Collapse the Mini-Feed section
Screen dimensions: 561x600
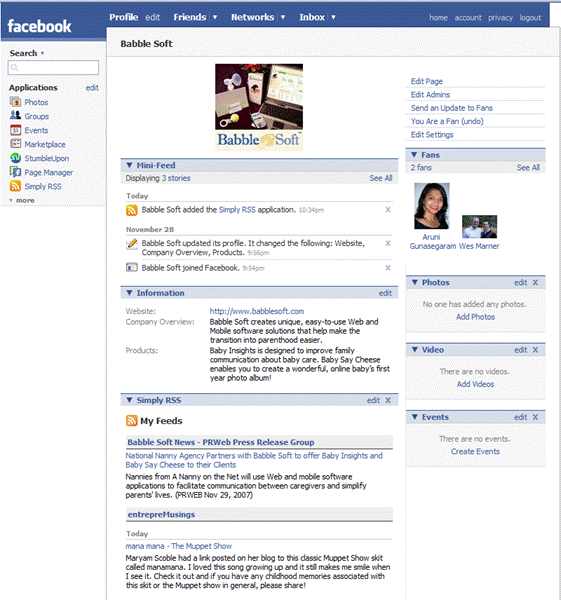click(129, 165)
